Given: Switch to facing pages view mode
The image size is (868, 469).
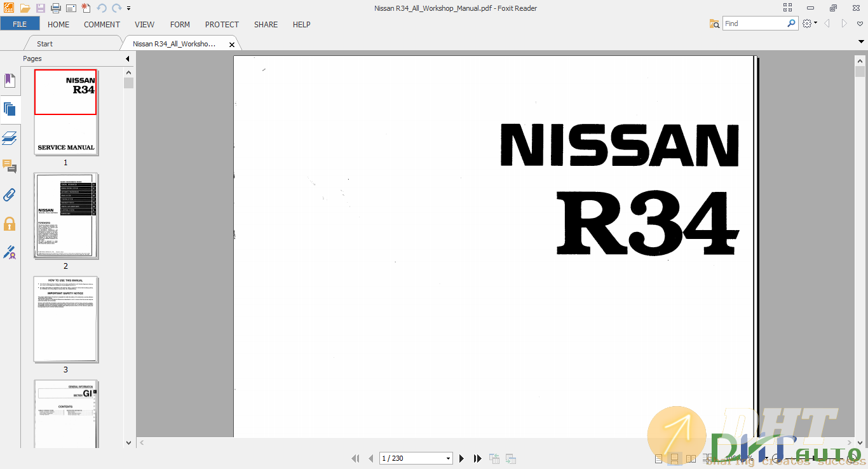Looking at the screenshot, I should (691, 458).
